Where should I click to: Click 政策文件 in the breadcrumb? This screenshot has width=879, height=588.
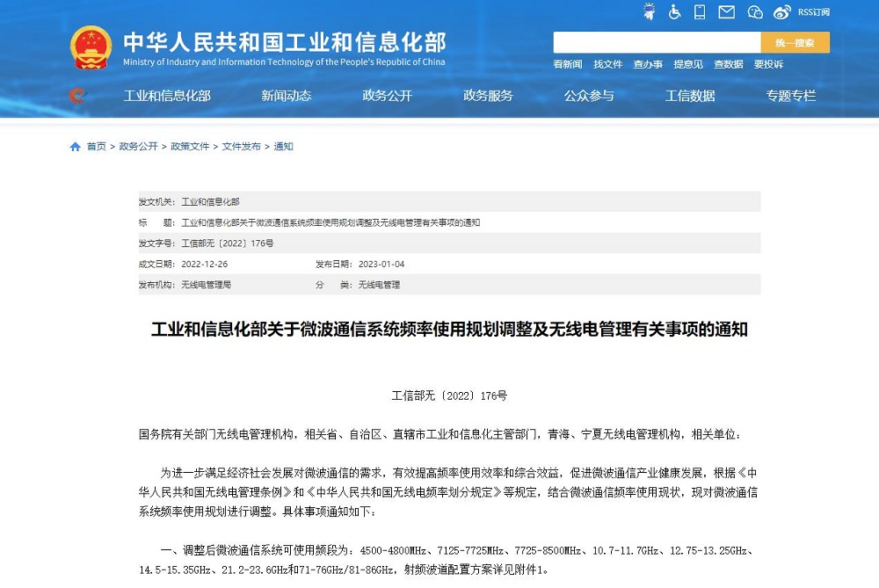[190, 147]
